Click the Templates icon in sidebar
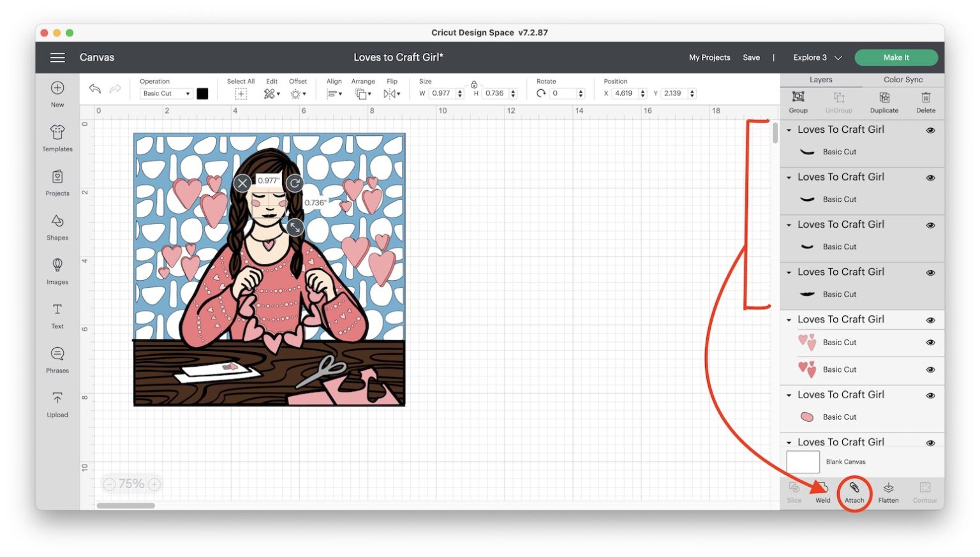 57,138
